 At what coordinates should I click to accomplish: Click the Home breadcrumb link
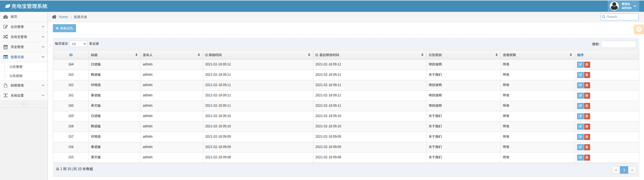(x=63, y=17)
